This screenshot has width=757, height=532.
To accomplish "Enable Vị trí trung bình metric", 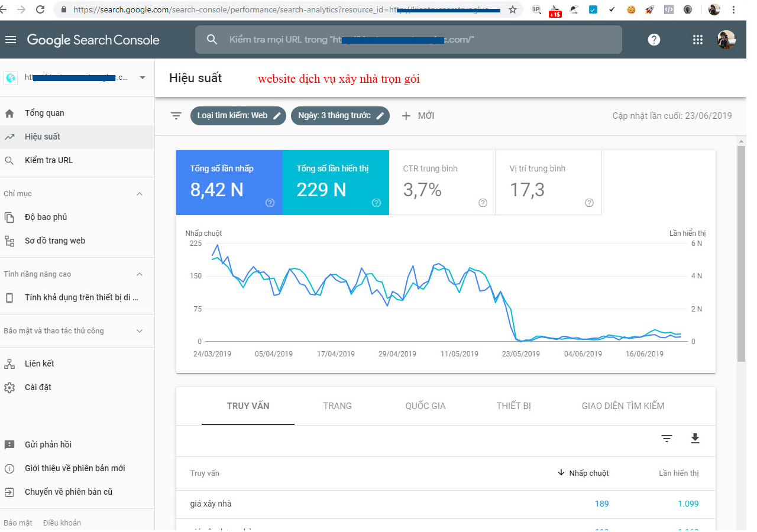I will (x=548, y=182).
